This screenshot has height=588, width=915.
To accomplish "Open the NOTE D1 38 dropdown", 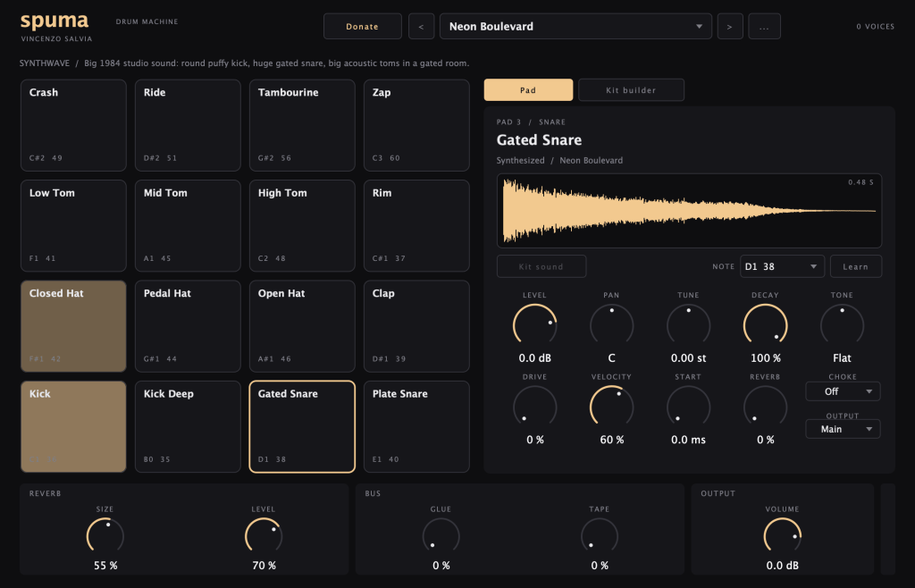I will 782,266.
